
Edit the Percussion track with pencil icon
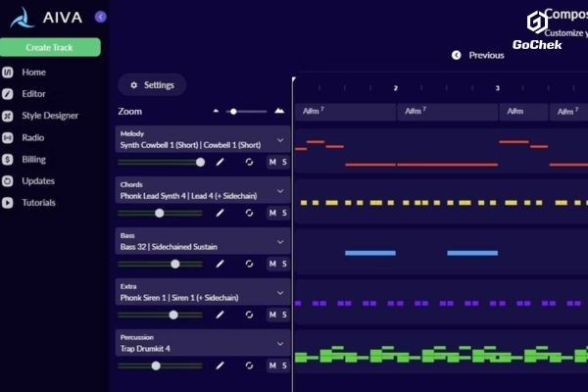220,366
